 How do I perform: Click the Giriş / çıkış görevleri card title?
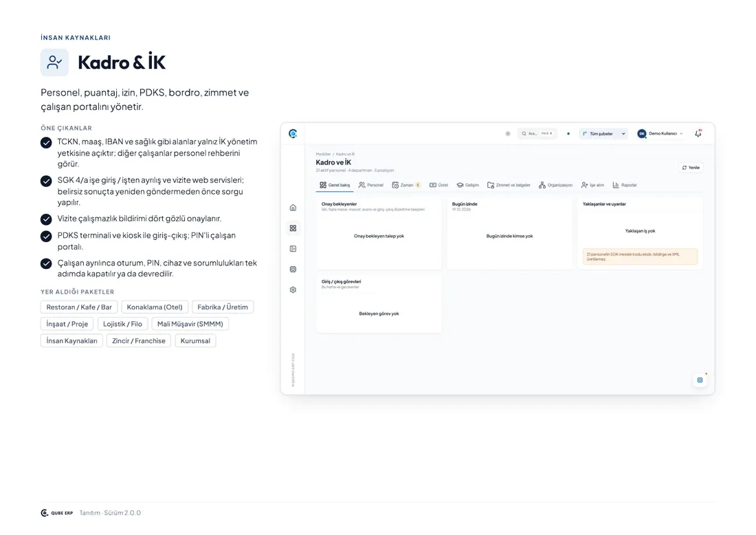[x=341, y=282]
